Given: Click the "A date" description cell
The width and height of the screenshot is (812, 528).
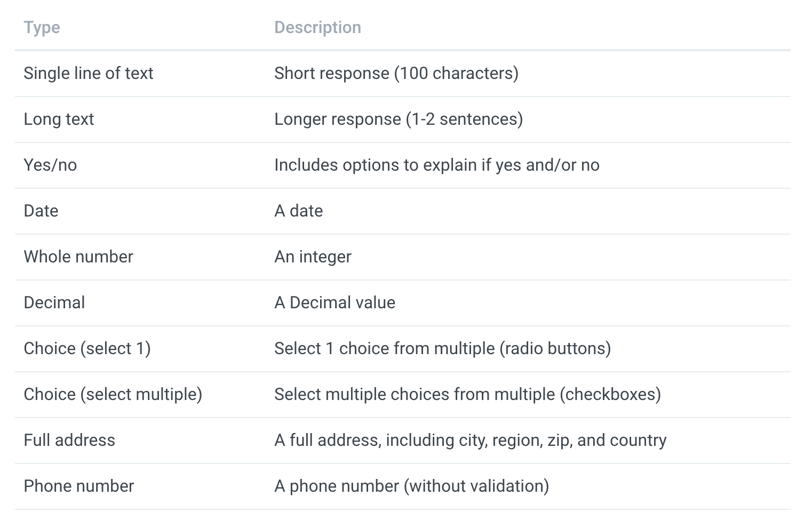Looking at the screenshot, I should point(298,211).
